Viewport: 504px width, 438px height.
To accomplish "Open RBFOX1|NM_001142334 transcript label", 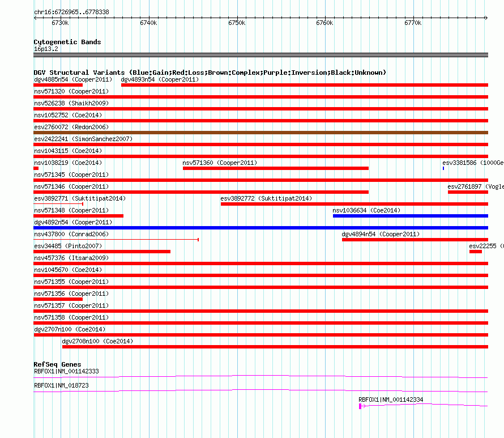I will point(391,399).
